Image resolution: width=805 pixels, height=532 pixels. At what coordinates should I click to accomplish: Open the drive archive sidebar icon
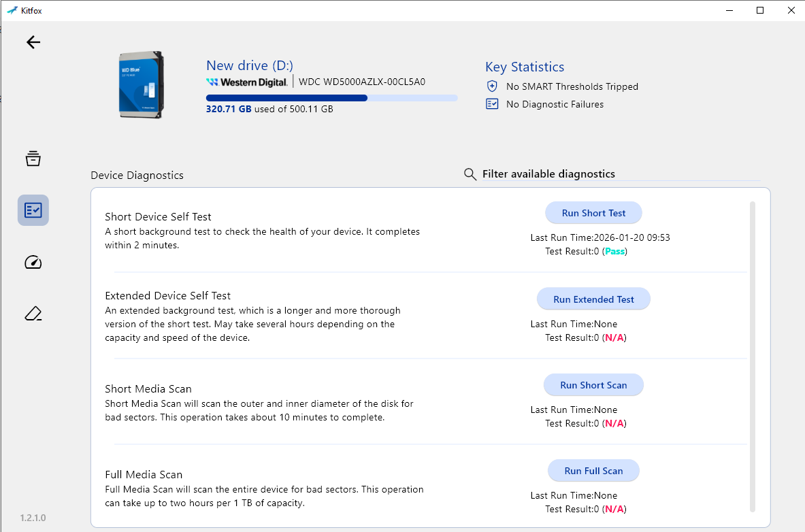click(33, 159)
